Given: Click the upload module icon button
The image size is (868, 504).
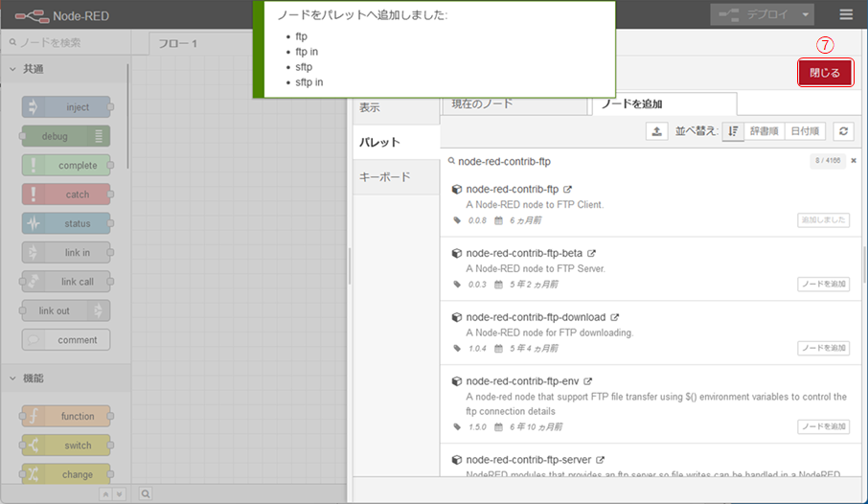Looking at the screenshot, I should 657,132.
